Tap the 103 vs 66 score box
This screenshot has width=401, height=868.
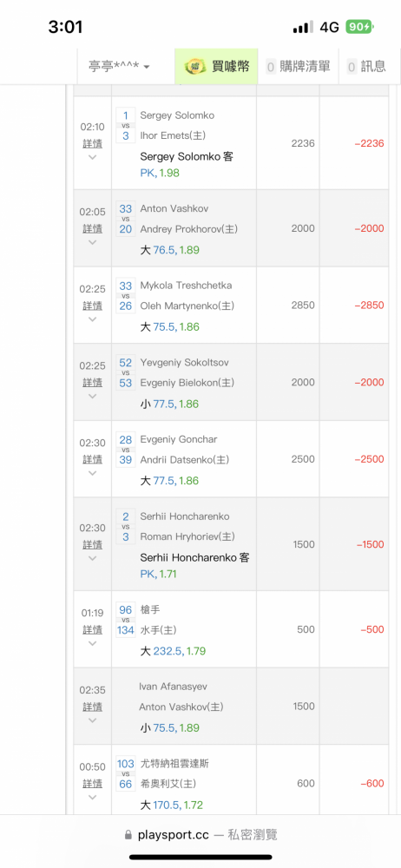[126, 774]
